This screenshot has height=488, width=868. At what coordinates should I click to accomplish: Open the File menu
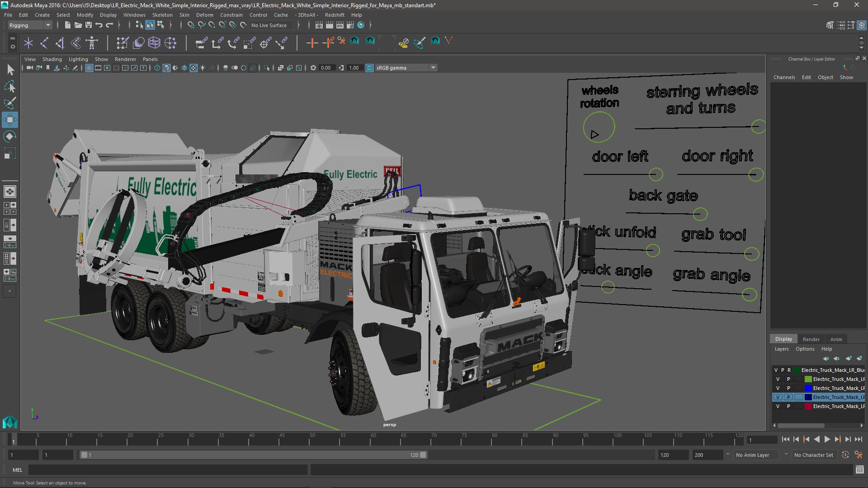coord(8,15)
